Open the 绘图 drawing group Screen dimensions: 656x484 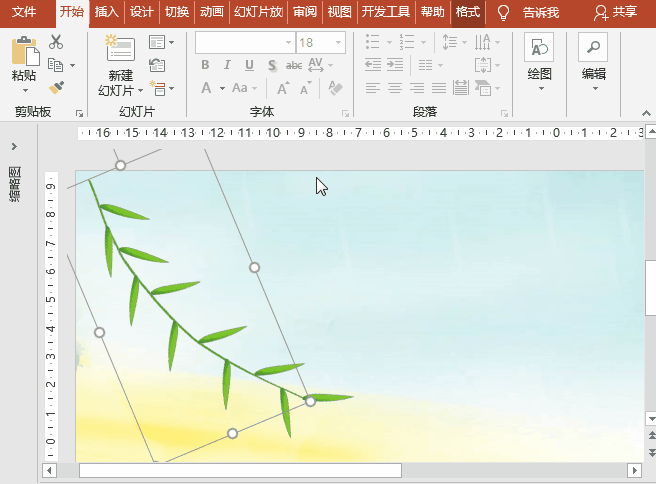click(540, 62)
